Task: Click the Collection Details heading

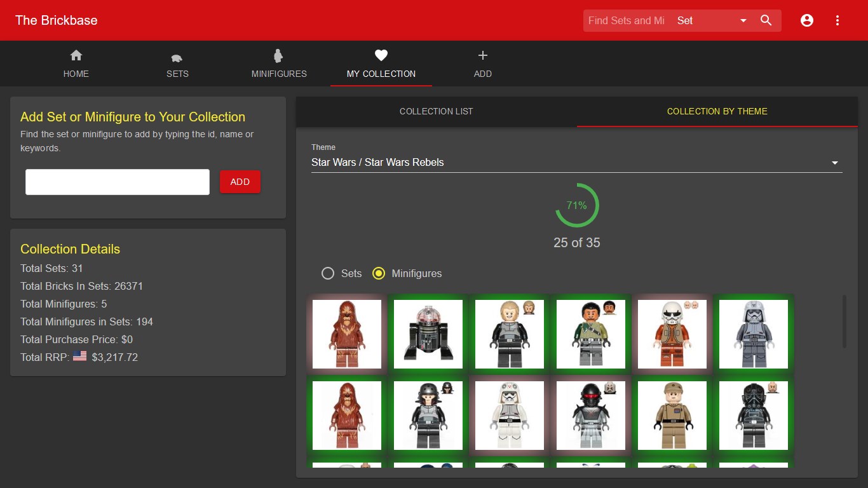Action: [x=70, y=249]
